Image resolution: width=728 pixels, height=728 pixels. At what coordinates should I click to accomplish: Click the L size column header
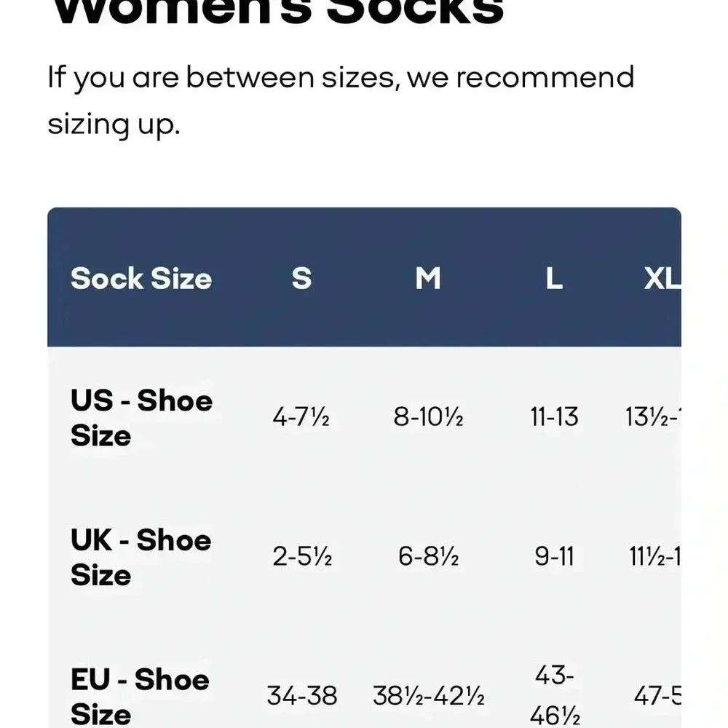pyautogui.click(x=554, y=279)
